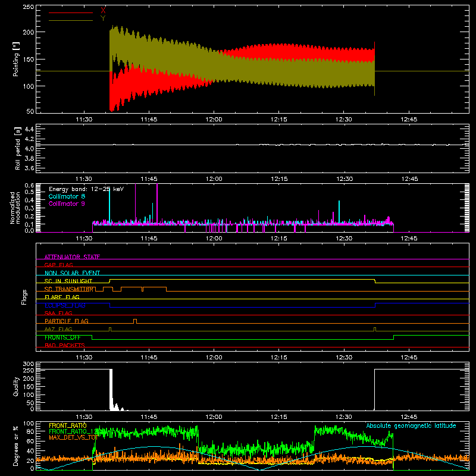The width and height of the screenshot is (476, 476).
Task: Click the NON_SOLAR_EVENT flag label
Action: pos(72,273)
